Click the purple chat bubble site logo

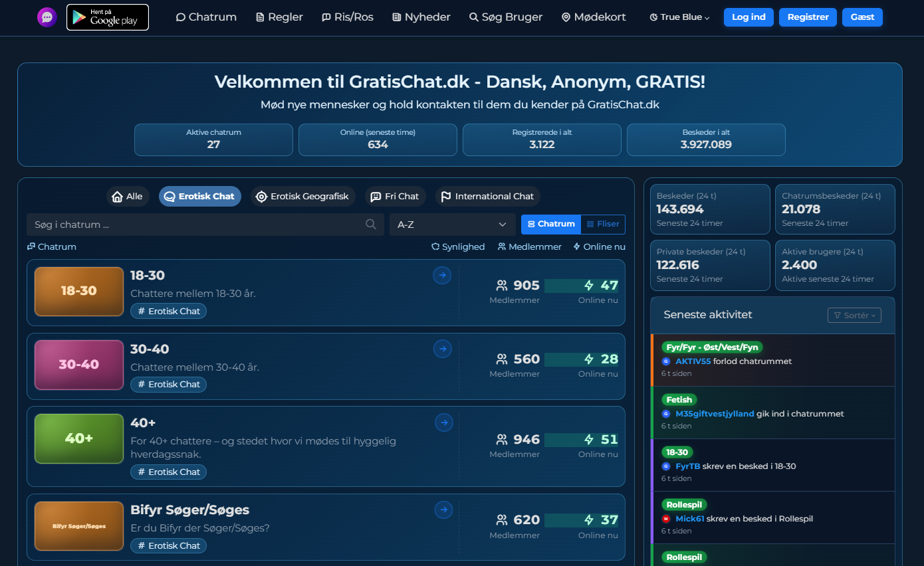47,17
